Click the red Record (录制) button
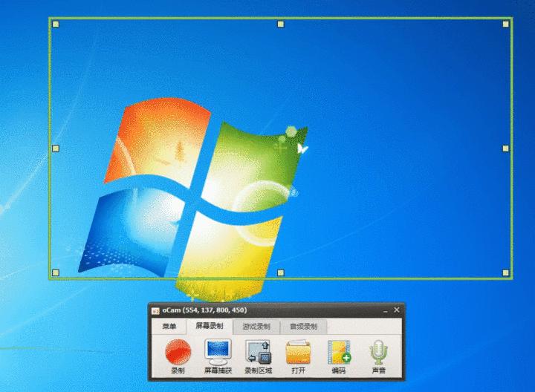This screenshot has height=392, width=535. [x=178, y=356]
